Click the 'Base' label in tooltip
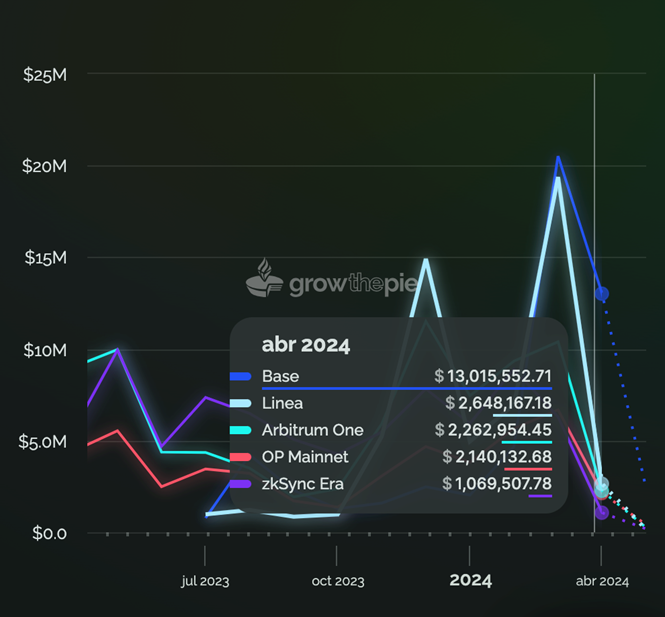 coord(280,376)
